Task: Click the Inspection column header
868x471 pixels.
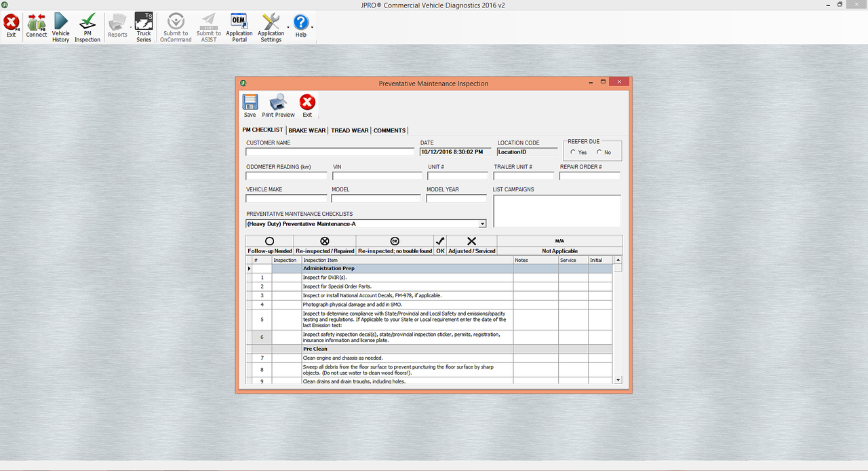Action: 285,260
